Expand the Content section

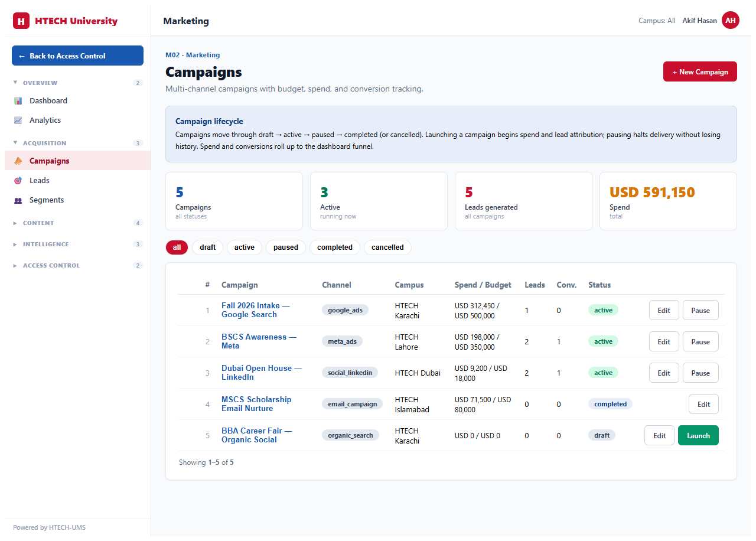77,223
